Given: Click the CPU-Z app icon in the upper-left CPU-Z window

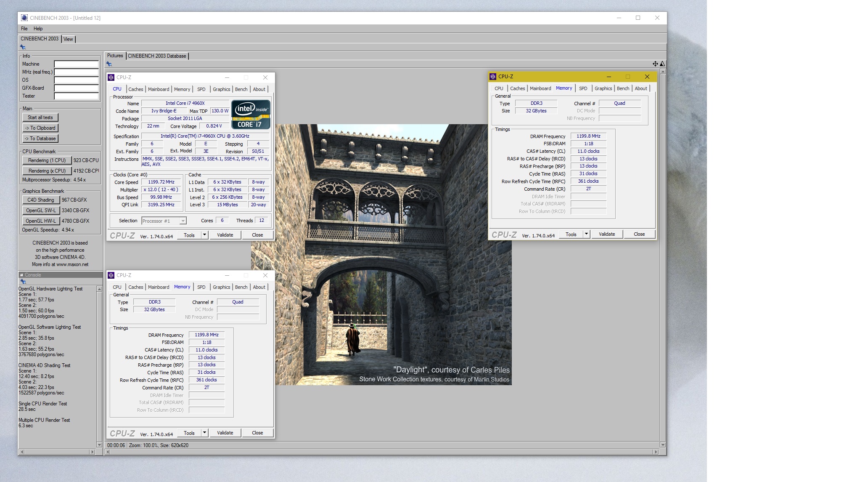Looking at the screenshot, I should pyautogui.click(x=111, y=77).
